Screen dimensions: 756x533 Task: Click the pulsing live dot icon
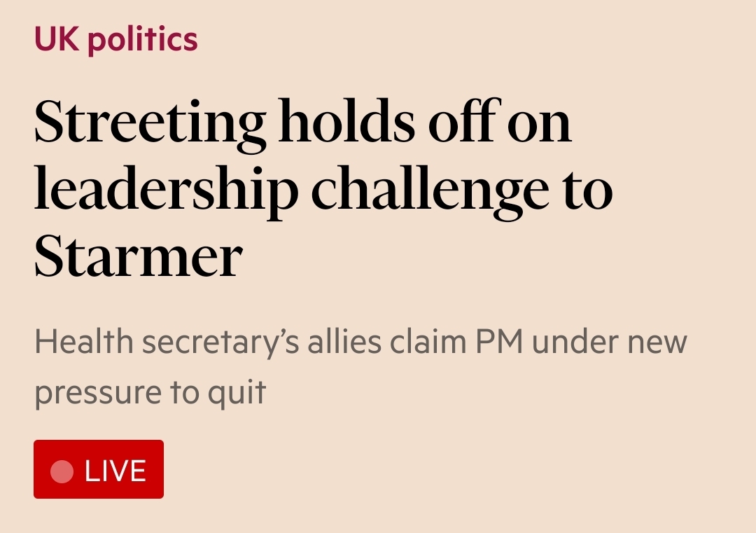(x=62, y=471)
